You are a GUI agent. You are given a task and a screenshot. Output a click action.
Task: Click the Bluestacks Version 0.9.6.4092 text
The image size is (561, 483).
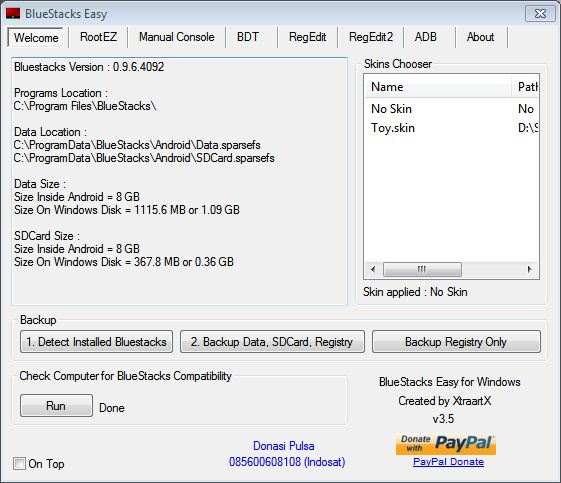pyautogui.click(x=89, y=67)
